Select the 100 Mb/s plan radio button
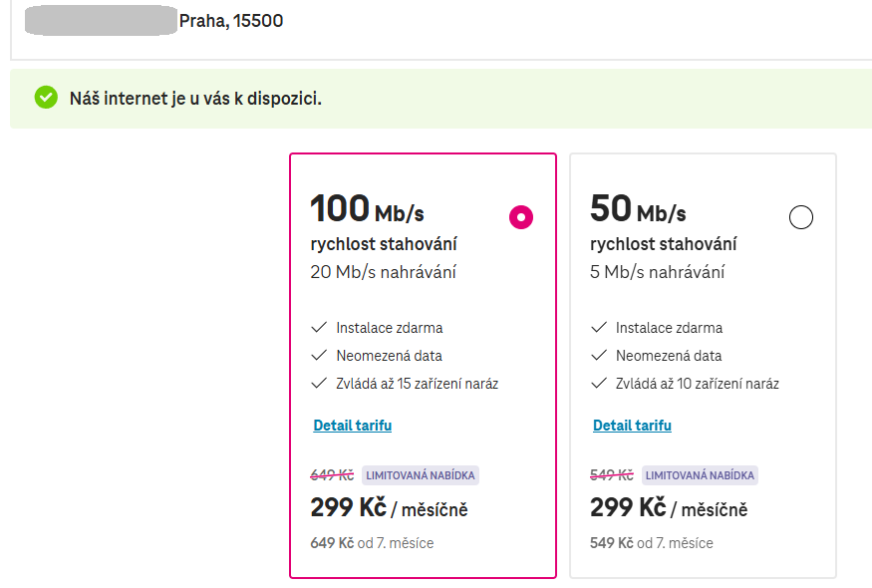Image resolution: width=872 pixels, height=588 pixels. 521,217
